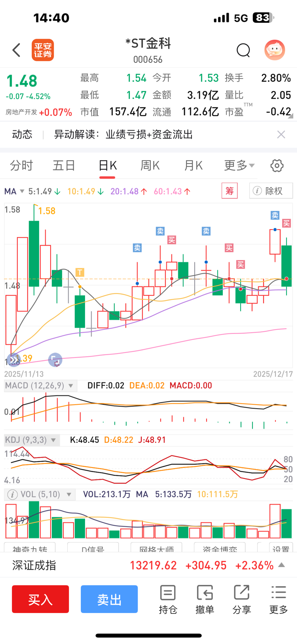Tap the 深证成指 13219.62 value
297x644 pixels.
(x=153, y=565)
